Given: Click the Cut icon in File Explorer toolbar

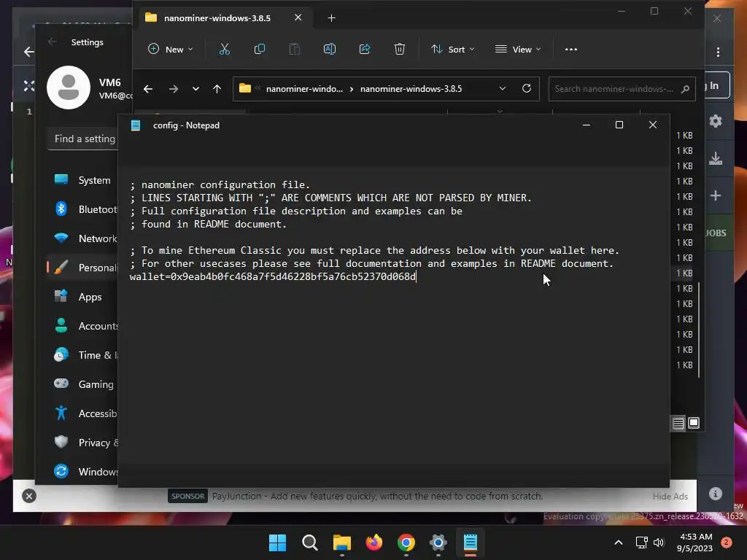Looking at the screenshot, I should coord(225,49).
